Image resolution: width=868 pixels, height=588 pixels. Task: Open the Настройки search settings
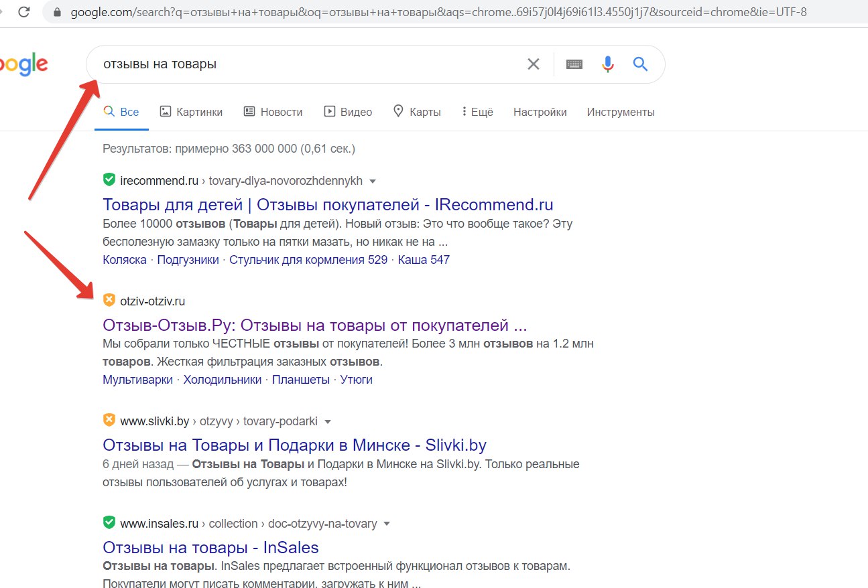pyautogui.click(x=540, y=112)
